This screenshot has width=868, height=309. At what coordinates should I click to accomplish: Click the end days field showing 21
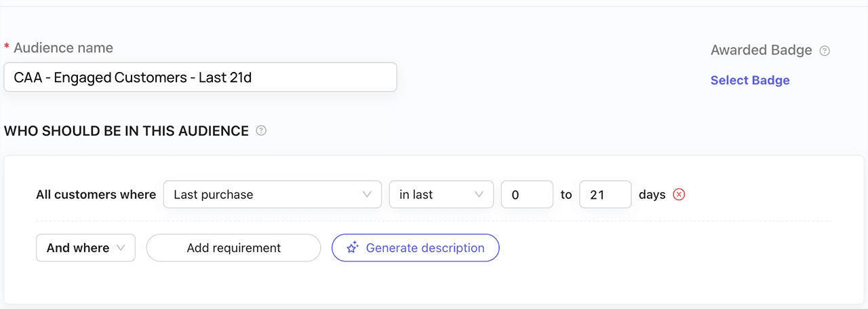coord(605,194)
